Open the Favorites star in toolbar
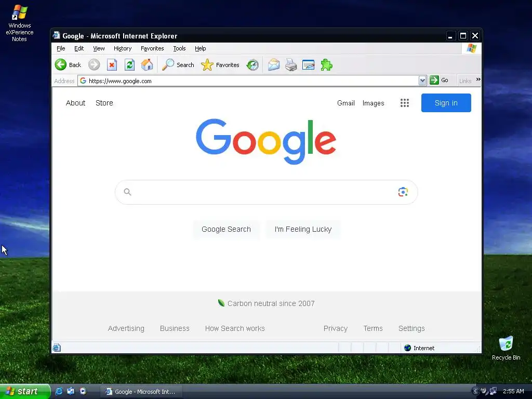This screenshot has width=532, height=399. click(x=220, y=65)
